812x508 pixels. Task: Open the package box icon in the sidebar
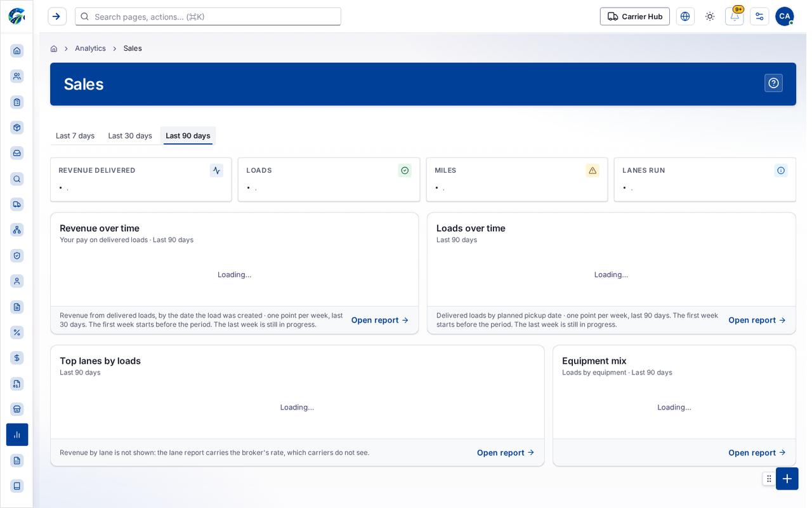pyautogui.click(x=17, y=128)
